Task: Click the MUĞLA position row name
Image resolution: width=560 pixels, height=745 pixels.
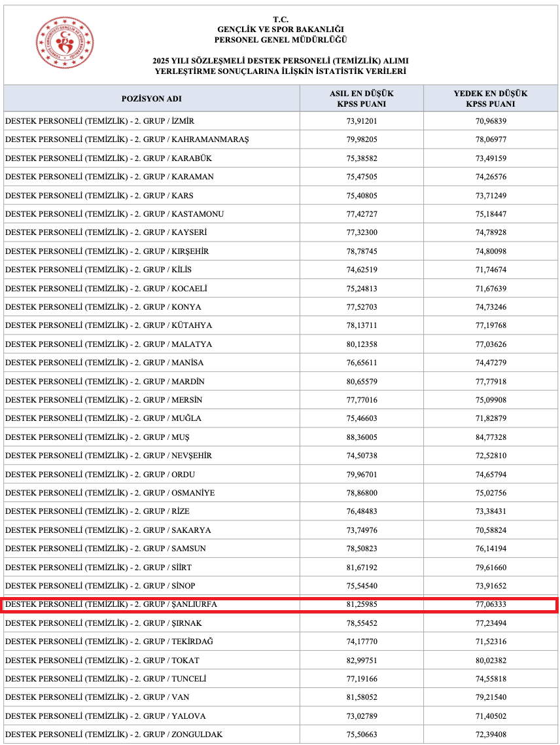Action: point(103,418)
